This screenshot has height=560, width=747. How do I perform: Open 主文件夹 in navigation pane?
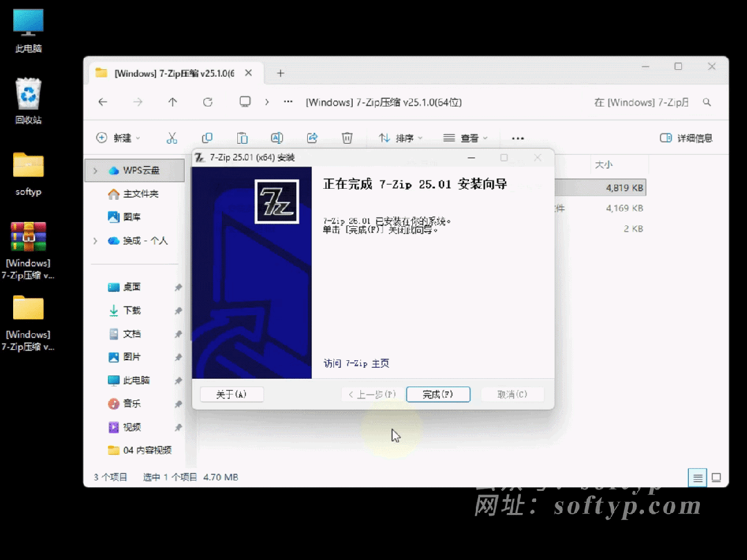pos(133,194)
